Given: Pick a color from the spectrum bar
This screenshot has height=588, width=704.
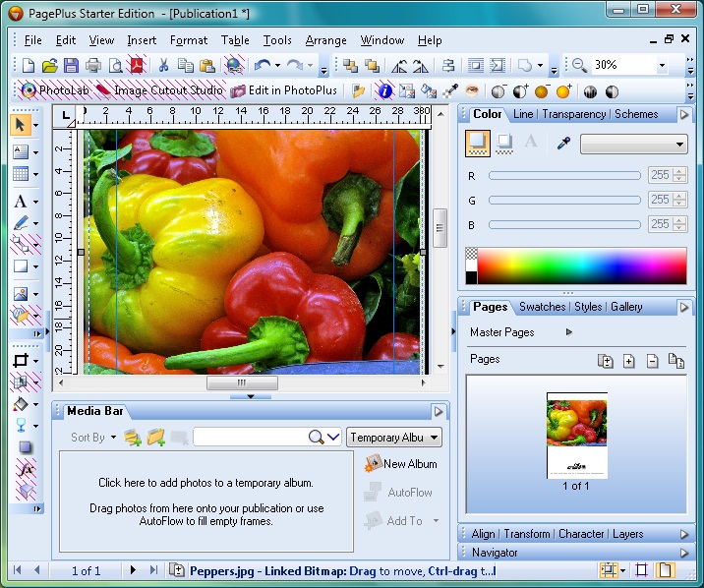Looking at the screenshot, I should (x=582, y=265).
